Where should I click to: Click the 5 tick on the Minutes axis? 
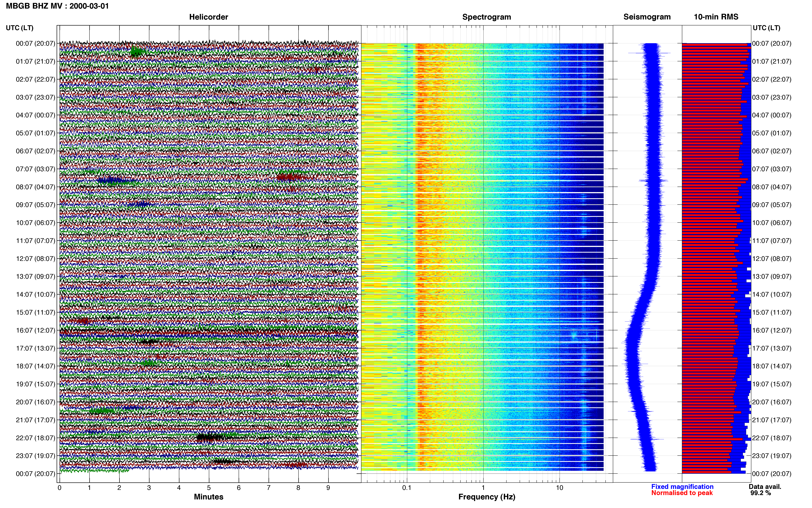(x=209, y=488)
